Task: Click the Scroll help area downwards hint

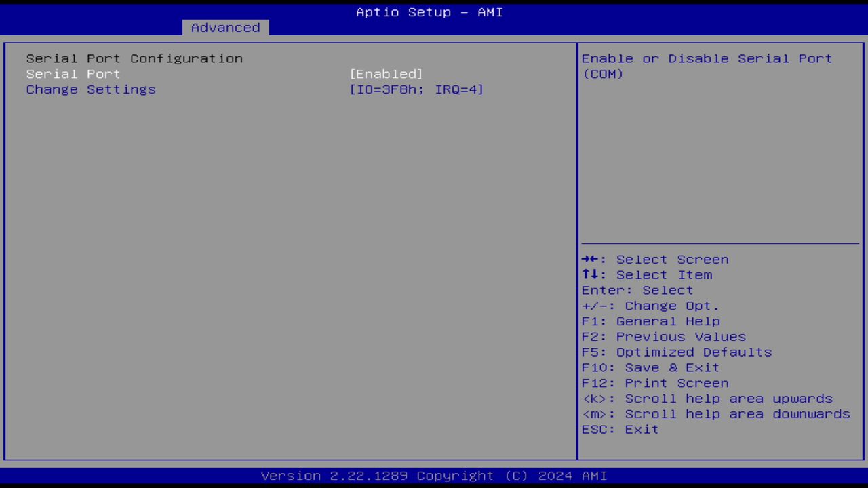Action: coord(716,415)
